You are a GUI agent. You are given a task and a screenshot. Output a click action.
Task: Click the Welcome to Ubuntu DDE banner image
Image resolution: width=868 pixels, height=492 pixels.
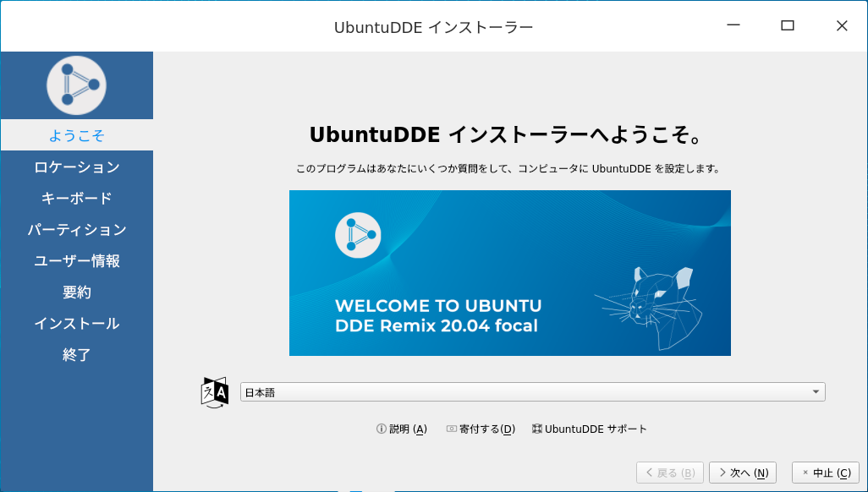(x=510, y=273)
